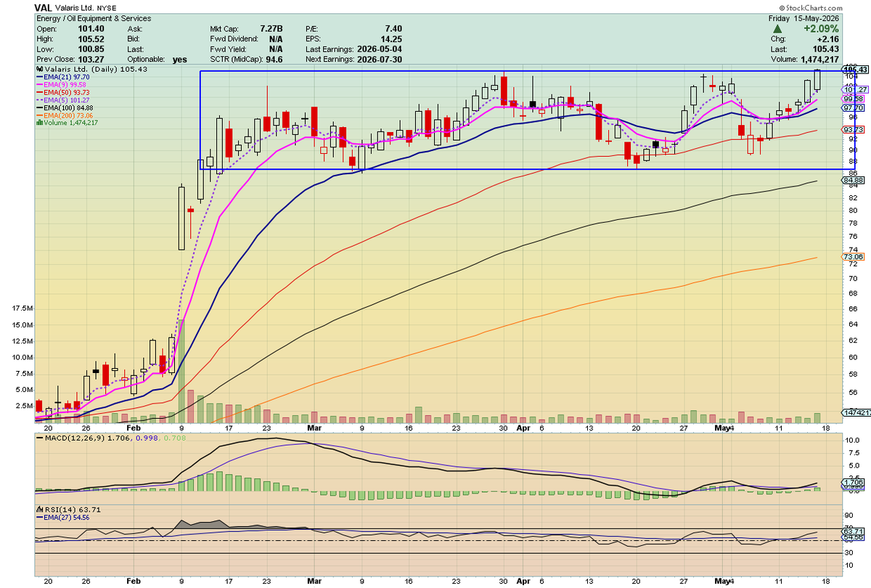The image size is (871, 588).
Task: Click the EMA(50) 93.73 legend entry
Action: coord(62,92)
